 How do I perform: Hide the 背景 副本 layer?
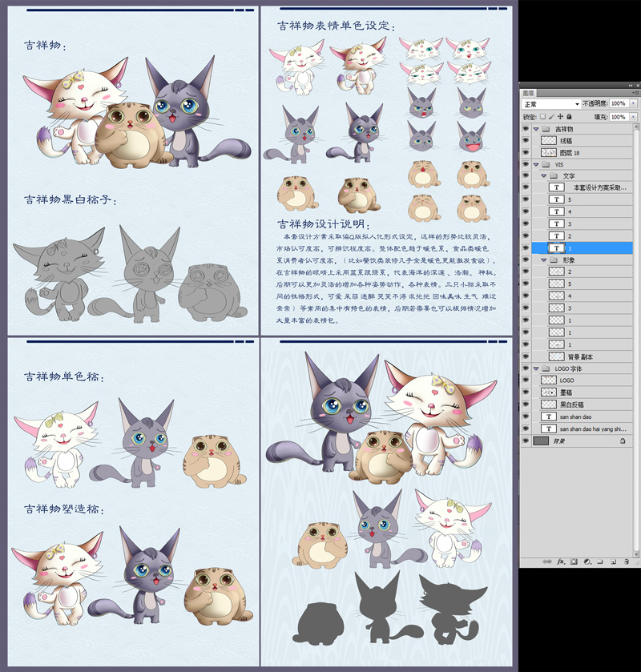click(x=526, y=356)
